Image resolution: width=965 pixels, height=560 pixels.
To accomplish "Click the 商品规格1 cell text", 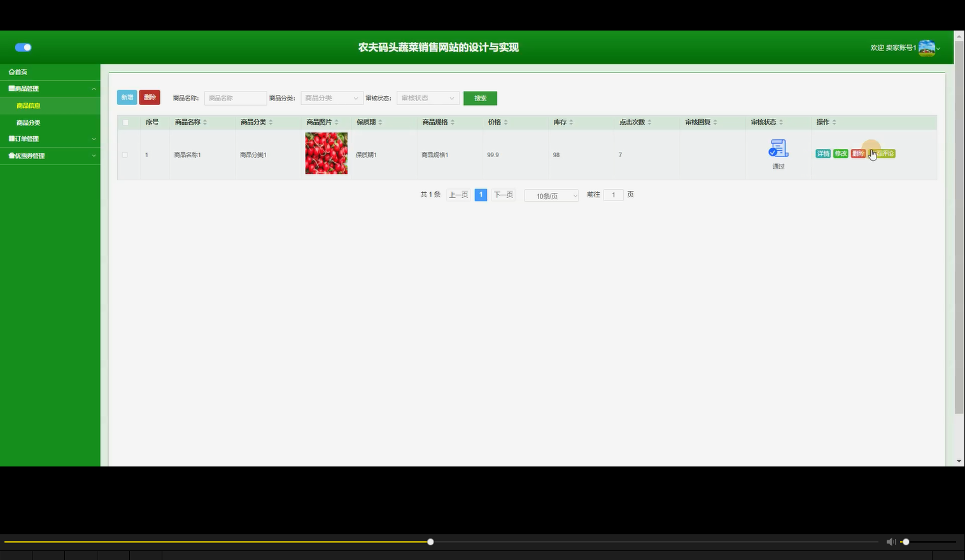I will pyautogui.click(x=435, y=155).
